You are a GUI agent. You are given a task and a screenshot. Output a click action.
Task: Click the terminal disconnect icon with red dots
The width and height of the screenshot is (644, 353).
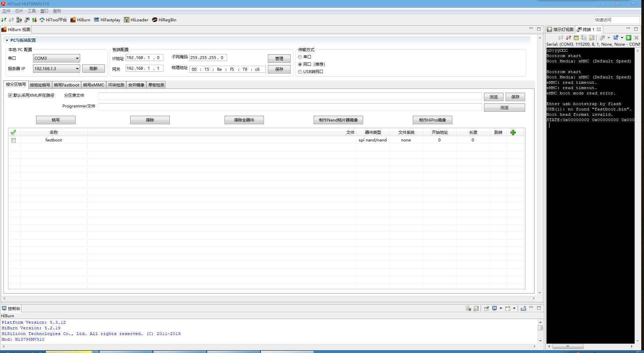pyautogui.click(x=568, y=38)
